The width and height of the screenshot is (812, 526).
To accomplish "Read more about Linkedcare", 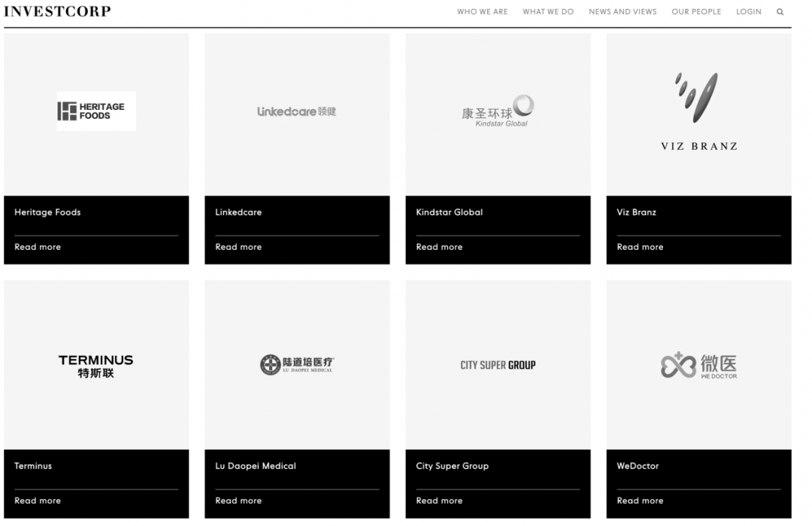I will 238,247.
